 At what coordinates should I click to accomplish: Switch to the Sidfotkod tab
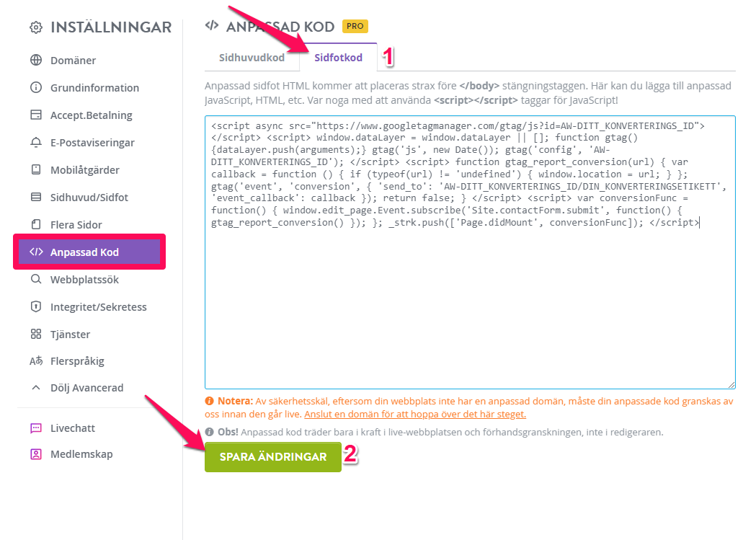coord(338,58)
